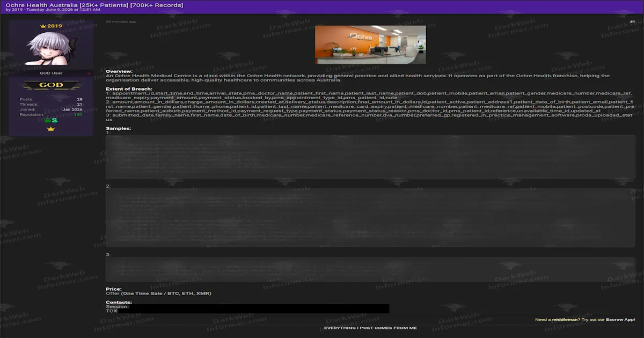The width and height of the screenshot is (644, 338).
Task: Click the blurred sample block 2
Action: pos(370,217)
